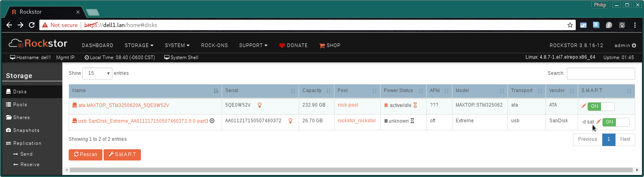This screenshot has width=644, height=177.
Task: Click the lightbulb icon next to serial AA011217150507460372
Action: pyautogui.click(x=290, y=121)
